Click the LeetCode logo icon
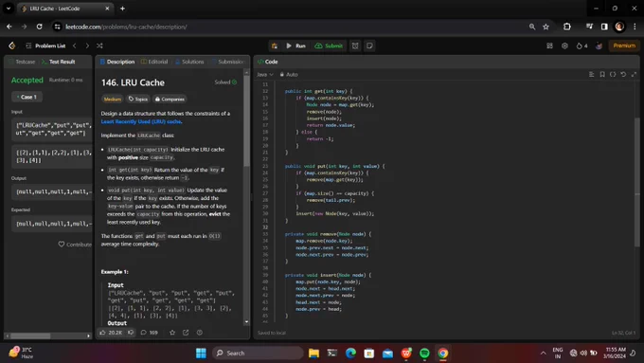Viewport: 644px width, 363px height. (12, 45)
